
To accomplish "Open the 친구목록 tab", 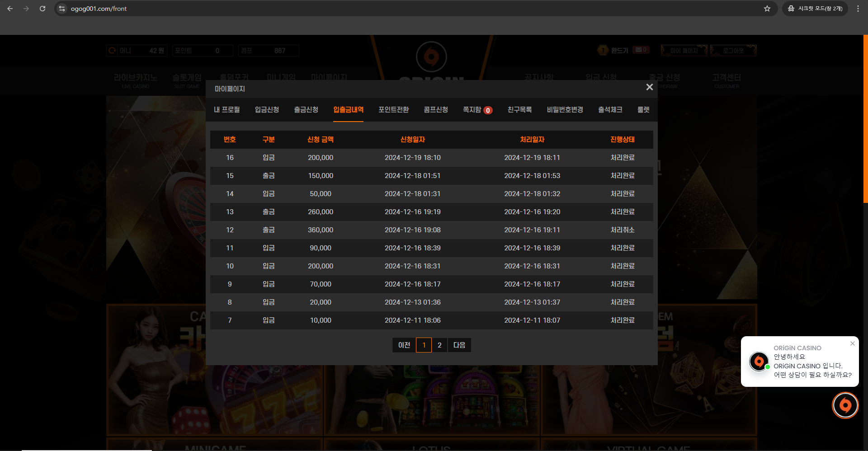I will [519, 110].
